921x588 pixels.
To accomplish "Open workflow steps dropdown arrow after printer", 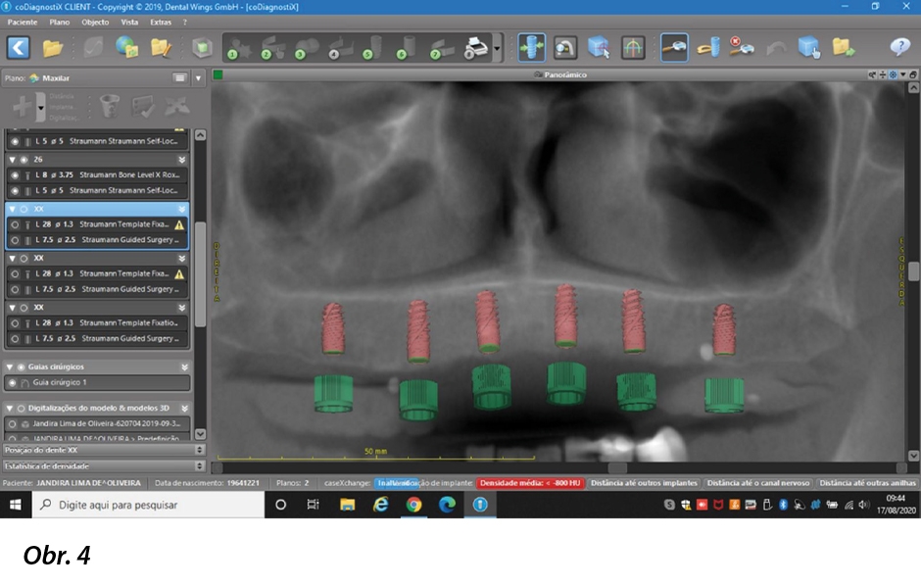I will tap(497, 48).
